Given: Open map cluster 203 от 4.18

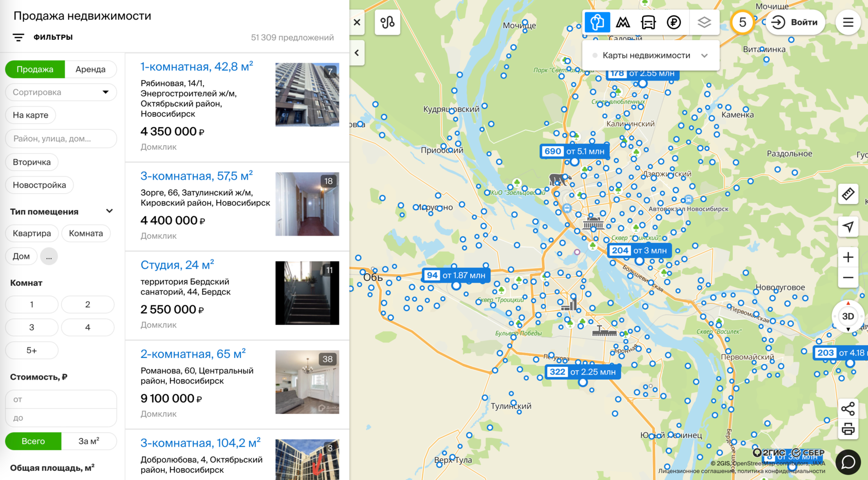Looking at the screenshot, I should point(841,353).
